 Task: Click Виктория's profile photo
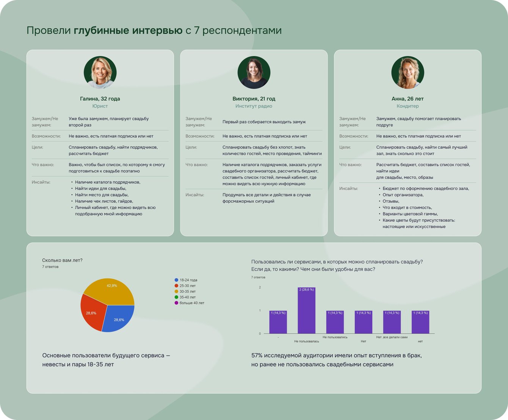tap(254, 72)
